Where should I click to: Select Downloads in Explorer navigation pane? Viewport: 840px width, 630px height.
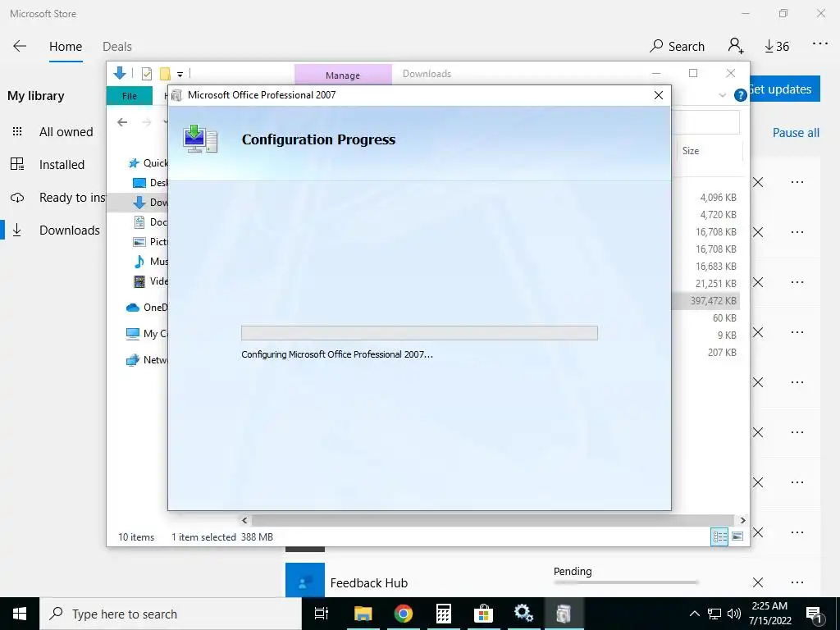click(x=150, y=202)
